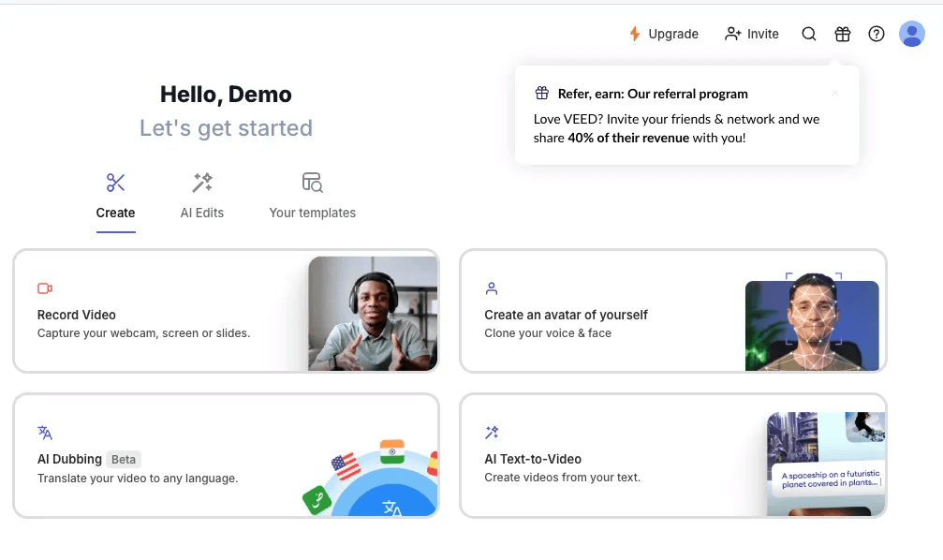This screenshot has width=943, height=560.
Task: Click the magic wand AI Edits icon
Action: tap(202, 183)
